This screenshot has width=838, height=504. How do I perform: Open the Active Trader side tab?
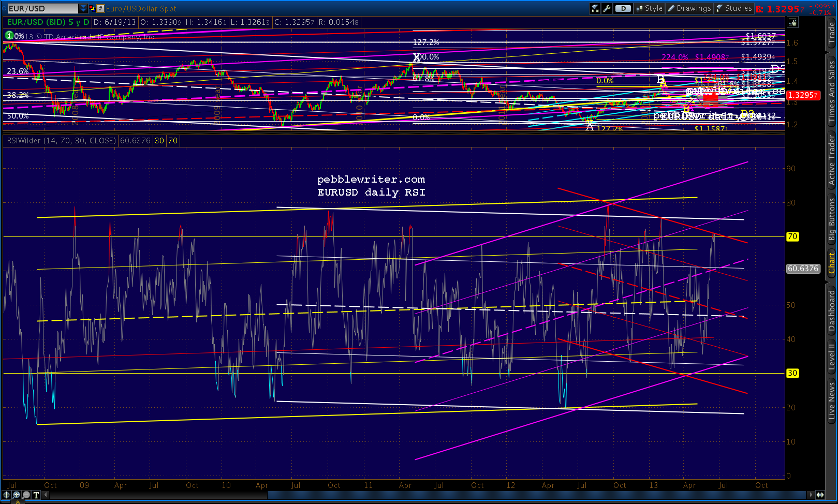[831, 160]
